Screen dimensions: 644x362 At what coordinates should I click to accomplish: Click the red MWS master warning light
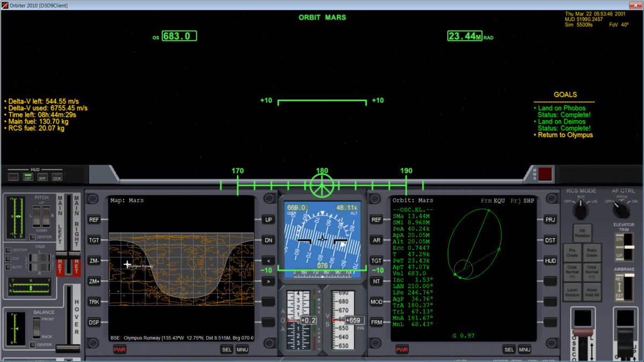(x=545, y=174)
